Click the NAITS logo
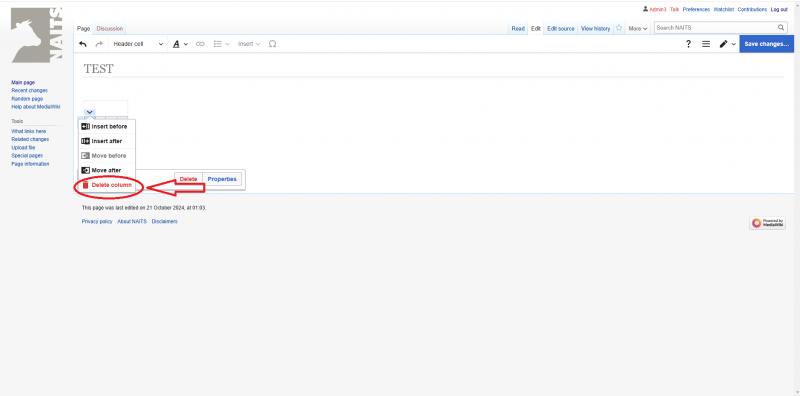The width and height of the screenshot is (800, 396). [x=37, y=36]
